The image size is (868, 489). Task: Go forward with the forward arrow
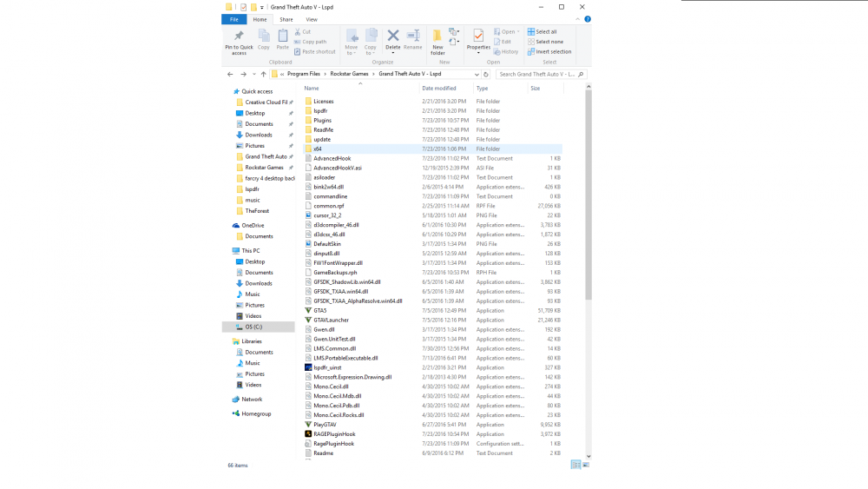point(243,74)
